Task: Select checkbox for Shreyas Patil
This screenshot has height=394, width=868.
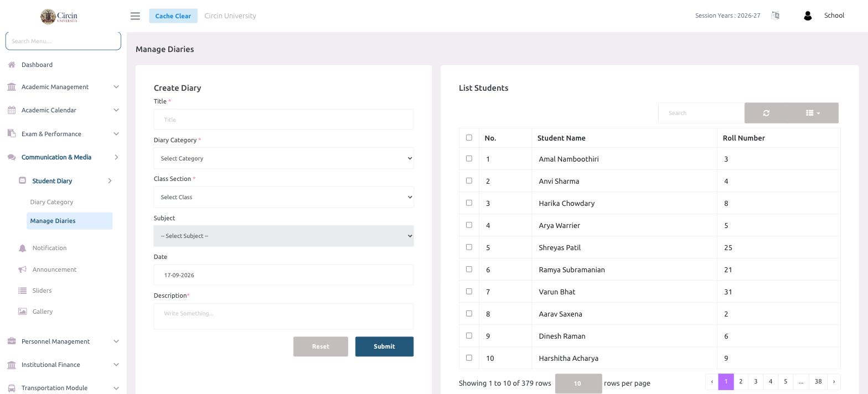Action: [469, 247]
